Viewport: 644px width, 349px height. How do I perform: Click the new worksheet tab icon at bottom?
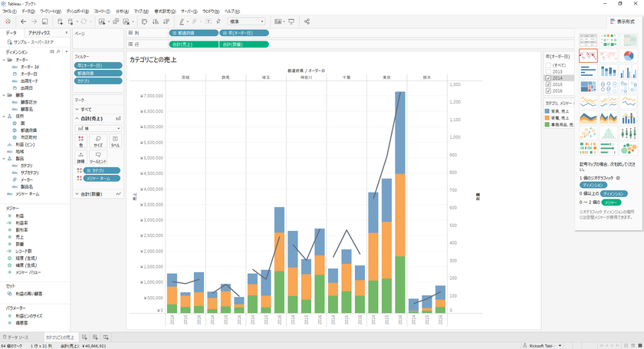coord(84,337)
